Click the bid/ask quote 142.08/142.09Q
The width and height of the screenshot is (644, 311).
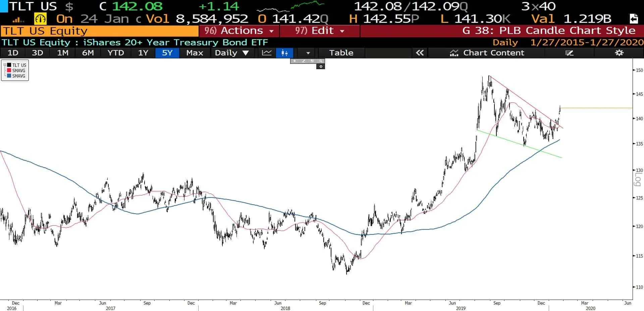coord(411,6)
